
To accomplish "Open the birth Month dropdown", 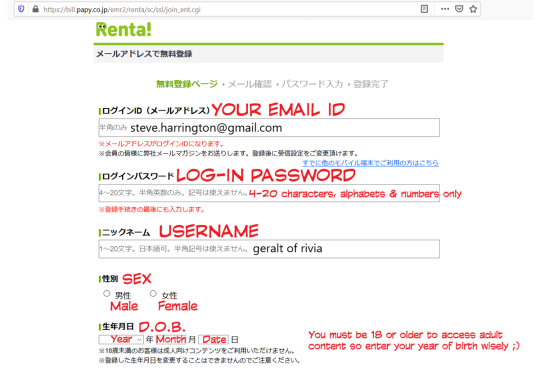I will (171, 339).
